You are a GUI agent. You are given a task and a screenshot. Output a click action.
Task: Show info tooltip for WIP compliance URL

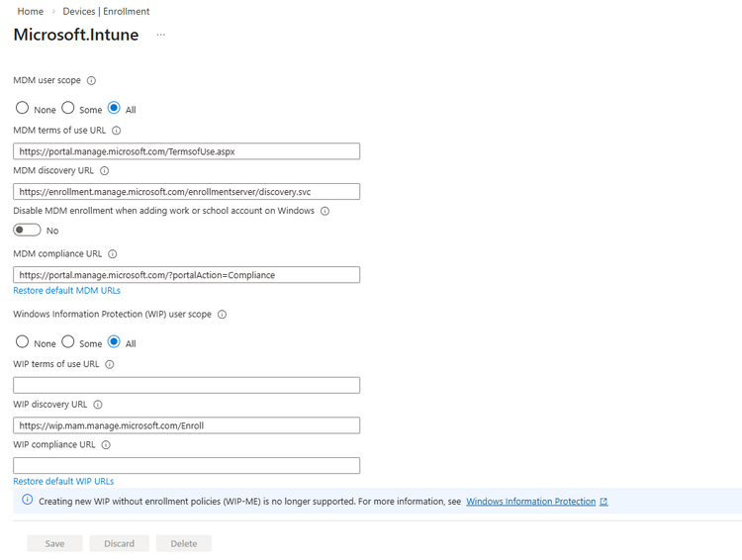(106, 445)
